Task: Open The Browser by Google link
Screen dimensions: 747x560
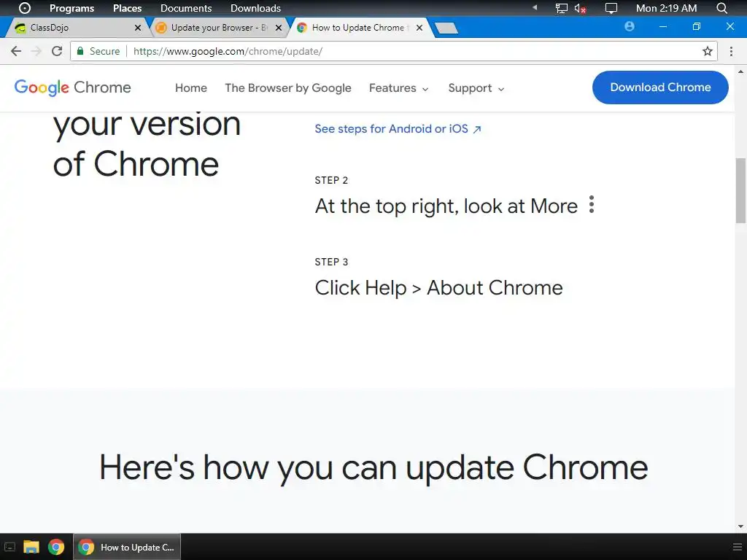Action: 288,88
